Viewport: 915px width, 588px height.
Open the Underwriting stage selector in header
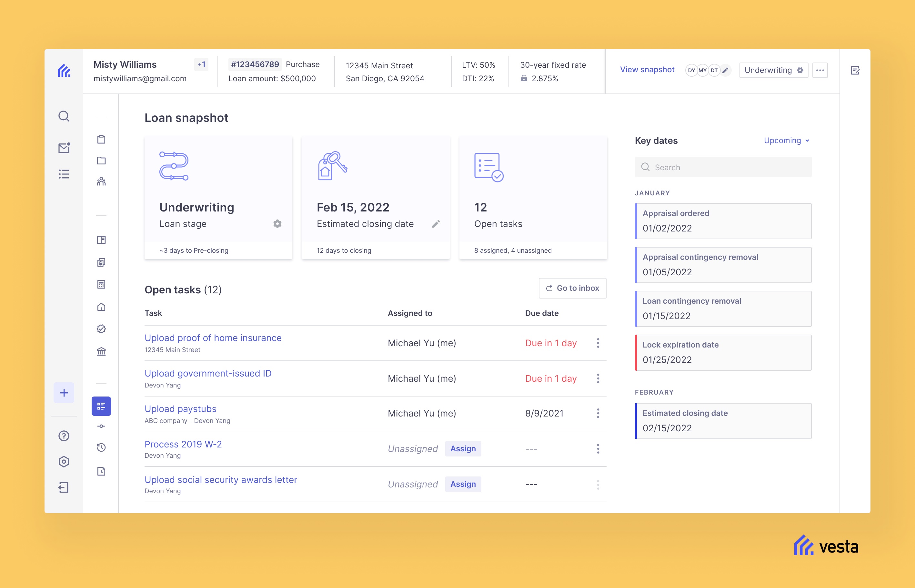(x=773, y=70)
